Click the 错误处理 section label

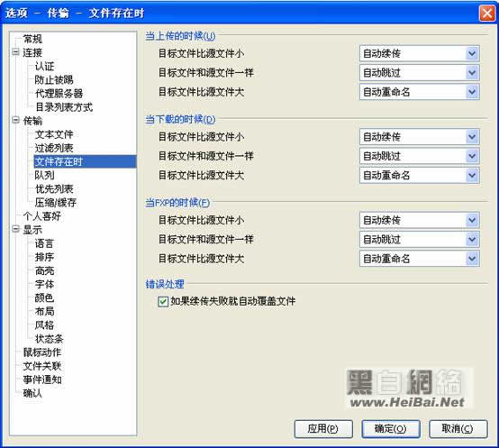coord(165,284)
